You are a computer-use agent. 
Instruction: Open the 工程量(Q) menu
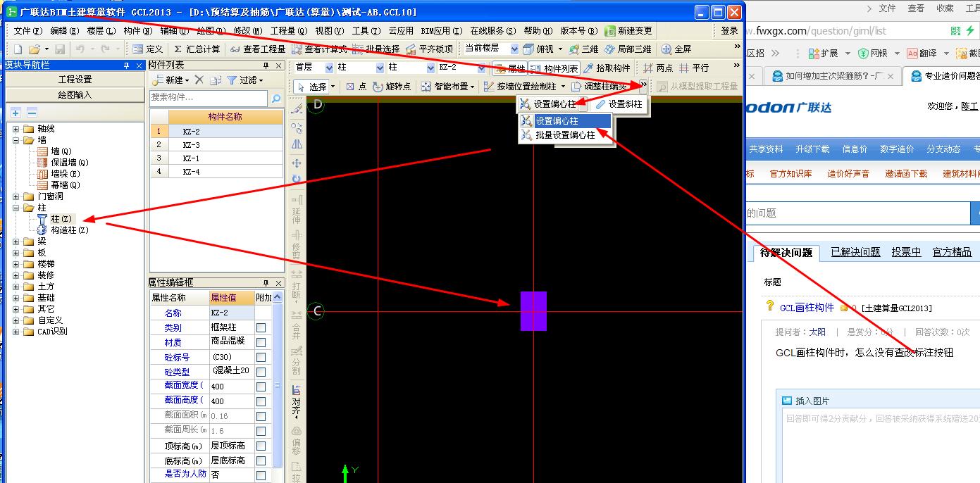coord(289,31)
